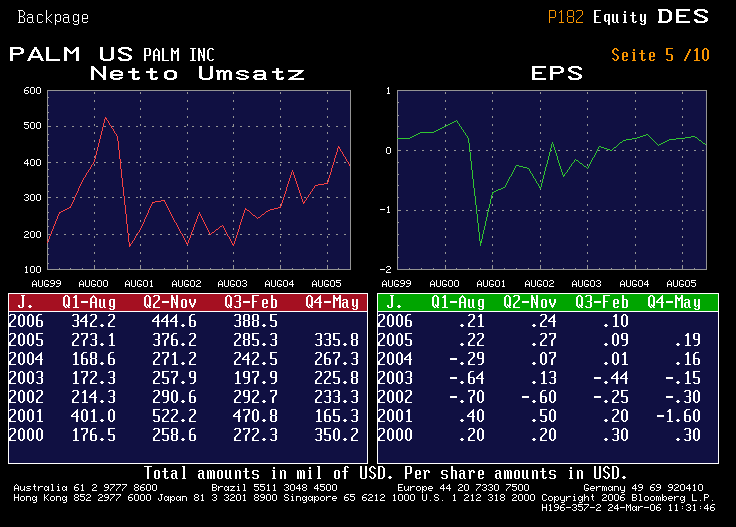Click revenue value 470.8 for 2001
Viewport: 736px width, 527px height.
tap(255, 416)
